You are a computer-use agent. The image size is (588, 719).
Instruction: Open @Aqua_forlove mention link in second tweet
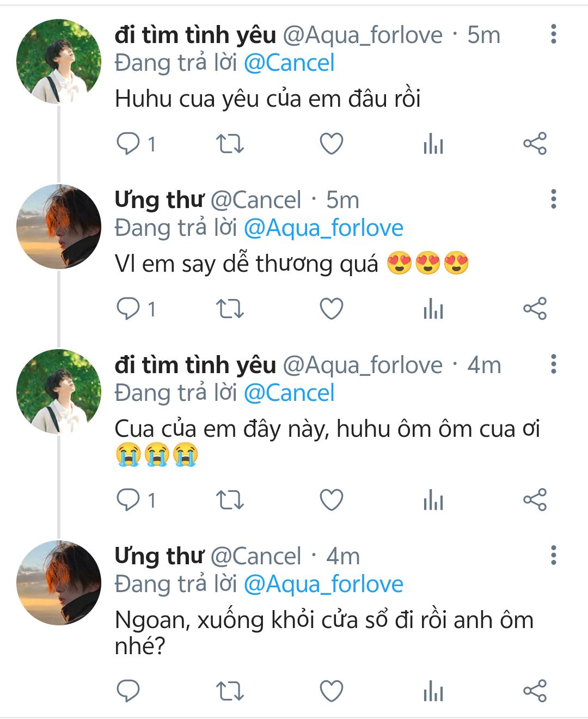coord(323,228)
